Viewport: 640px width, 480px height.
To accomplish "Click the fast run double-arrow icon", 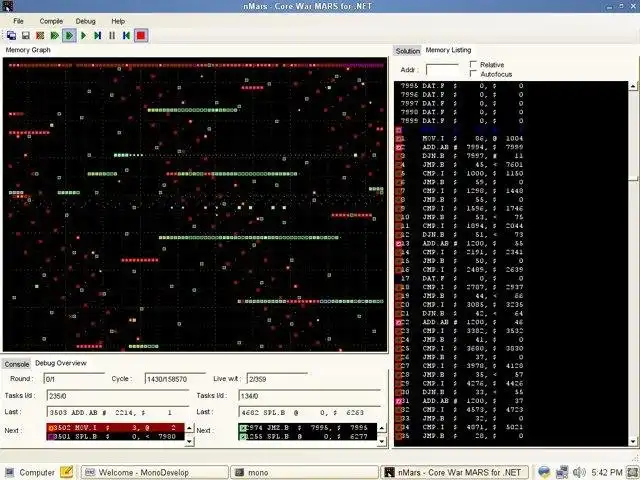I will point(54,36).
